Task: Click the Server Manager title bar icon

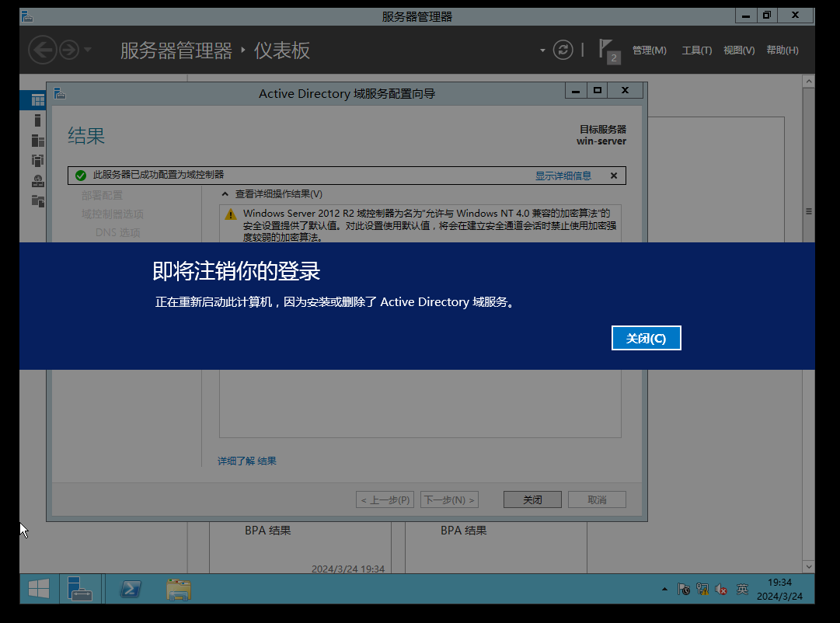Action: point(27,16)
